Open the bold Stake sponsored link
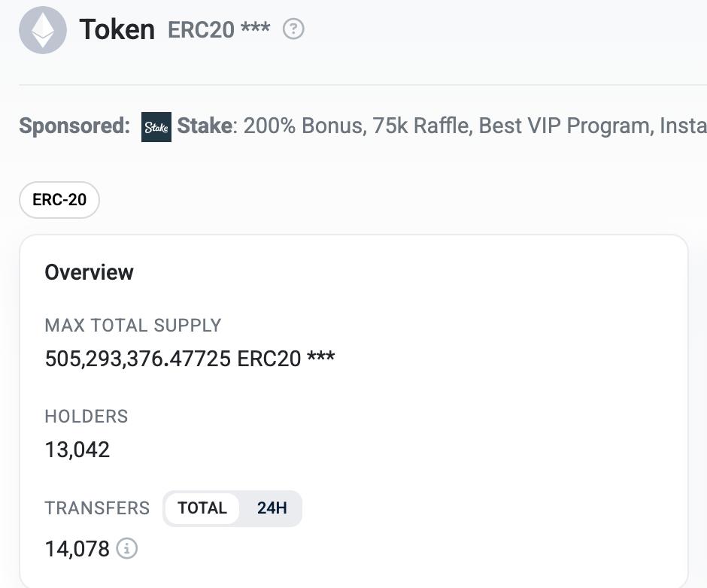The height and width of the screenshot is (588, 707). tap(205, 126)
